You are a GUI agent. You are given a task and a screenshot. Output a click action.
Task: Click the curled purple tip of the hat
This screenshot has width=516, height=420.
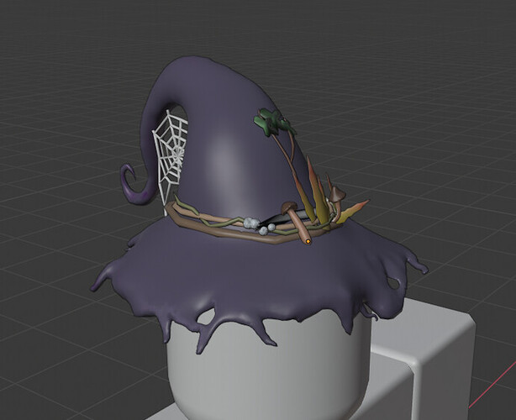click(x=137, y=184)
